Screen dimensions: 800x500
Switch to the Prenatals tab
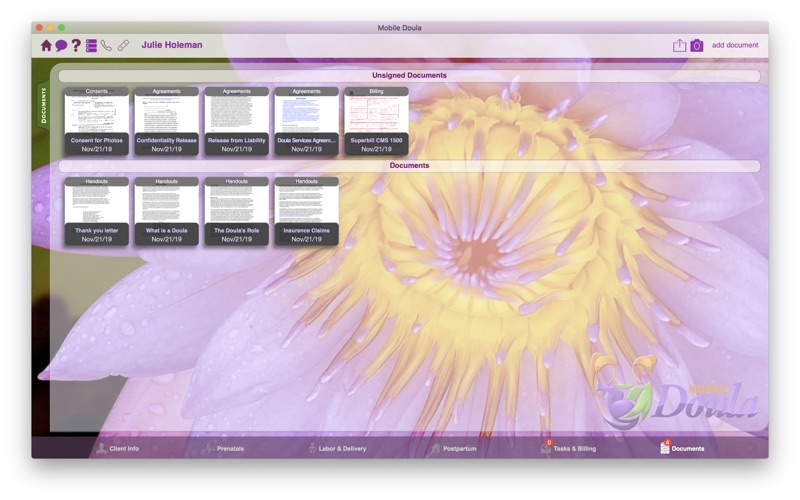tap(222, 448)
